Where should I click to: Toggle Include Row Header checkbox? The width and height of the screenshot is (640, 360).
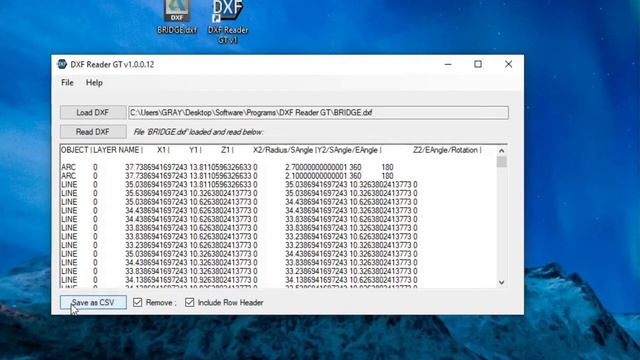click(x=189, y=302)
